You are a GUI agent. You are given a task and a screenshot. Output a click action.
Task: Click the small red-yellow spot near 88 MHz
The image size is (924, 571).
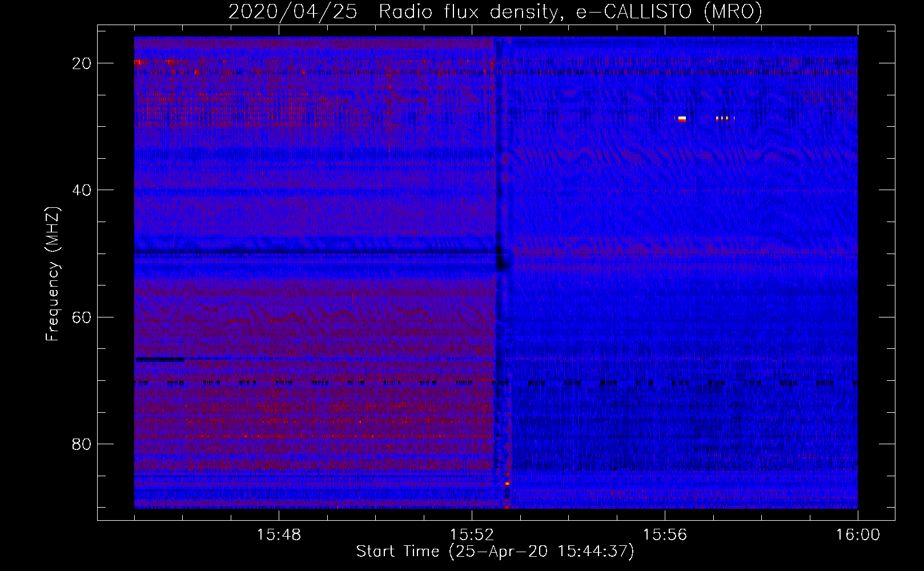click(x=507, y=484)
